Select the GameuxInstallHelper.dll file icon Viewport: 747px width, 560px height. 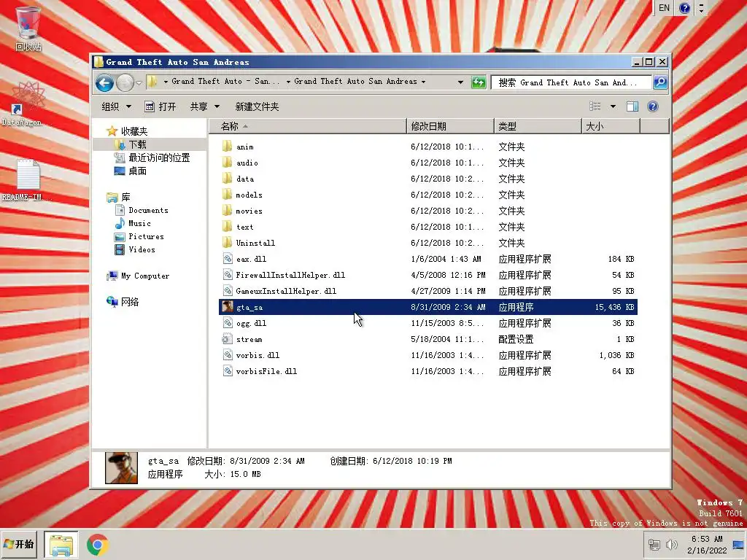[228, 291]
